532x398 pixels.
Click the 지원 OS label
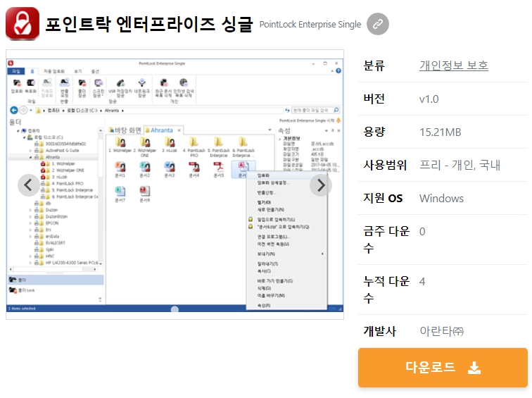(x=383, y=198)
